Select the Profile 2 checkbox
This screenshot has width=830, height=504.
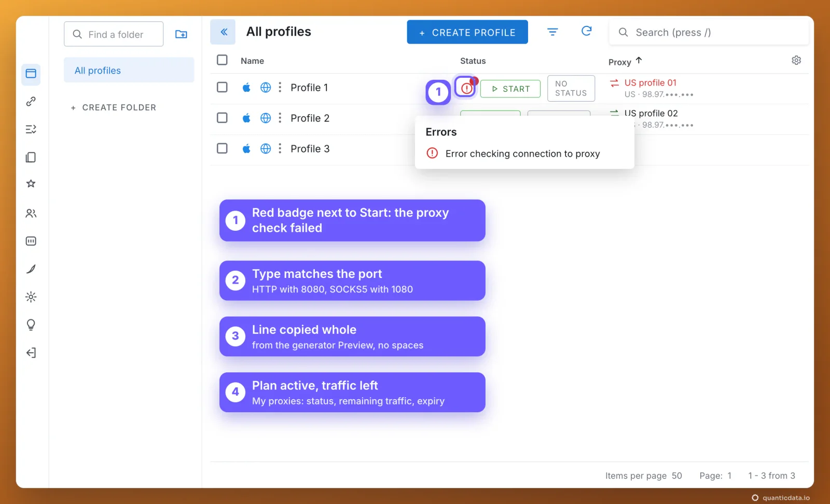tap(222, 118)
